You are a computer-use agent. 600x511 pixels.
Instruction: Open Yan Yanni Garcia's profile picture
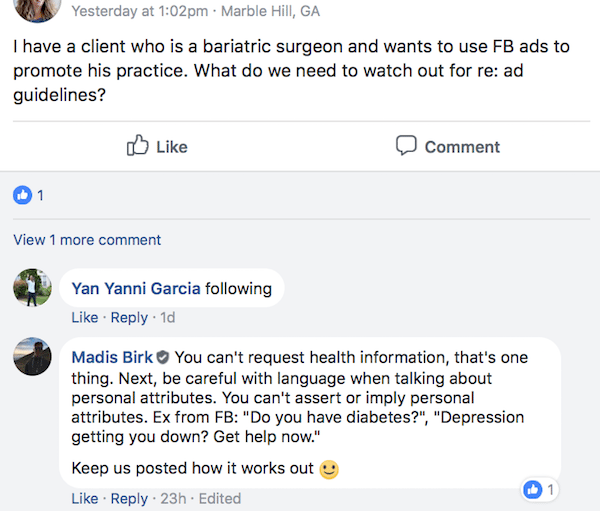(x=32, y=288)
